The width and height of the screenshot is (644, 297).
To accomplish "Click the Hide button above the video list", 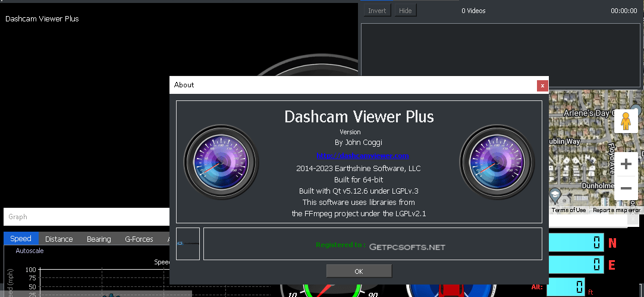I will click(406, 11).
